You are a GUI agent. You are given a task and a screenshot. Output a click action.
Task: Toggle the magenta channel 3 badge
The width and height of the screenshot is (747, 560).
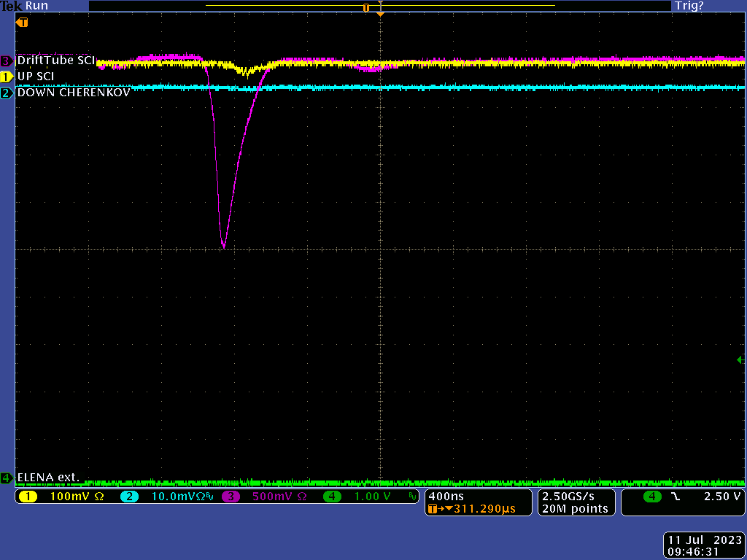[x=231, y=497]
